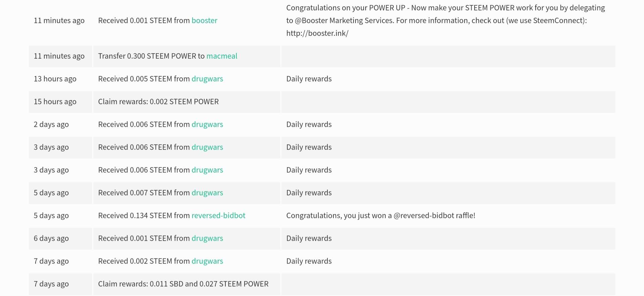Select the Transfer 0.300 STEEM POWER text

(151, 56)
